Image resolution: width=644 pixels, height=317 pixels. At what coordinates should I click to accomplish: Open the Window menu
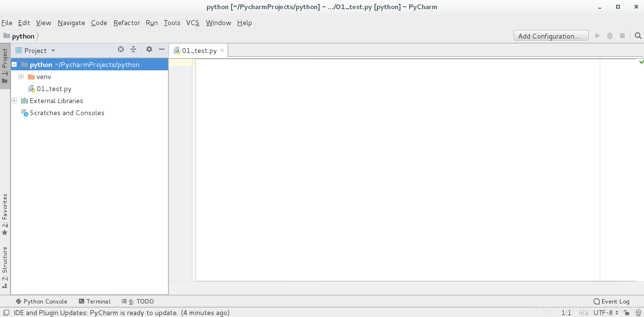[219, 23]
